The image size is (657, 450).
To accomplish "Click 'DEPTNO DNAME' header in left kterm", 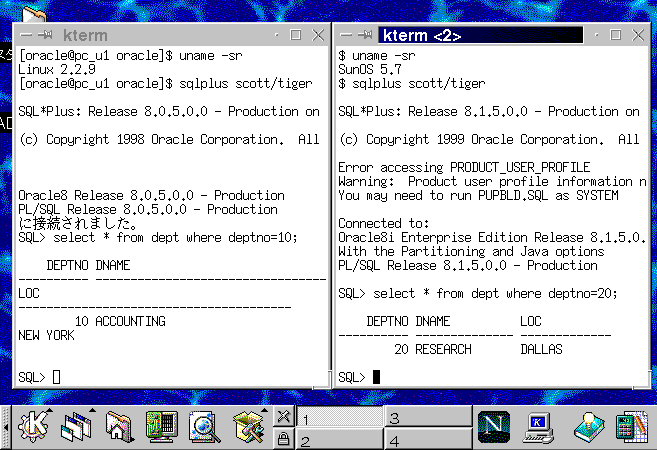I will click(x=88, y=266).
